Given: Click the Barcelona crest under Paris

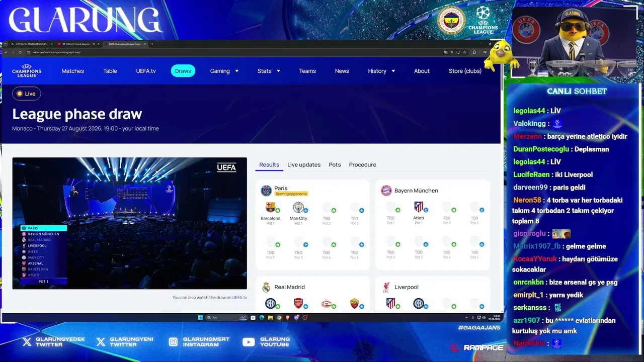Looking at the screenshot, I should click(270, 207).
